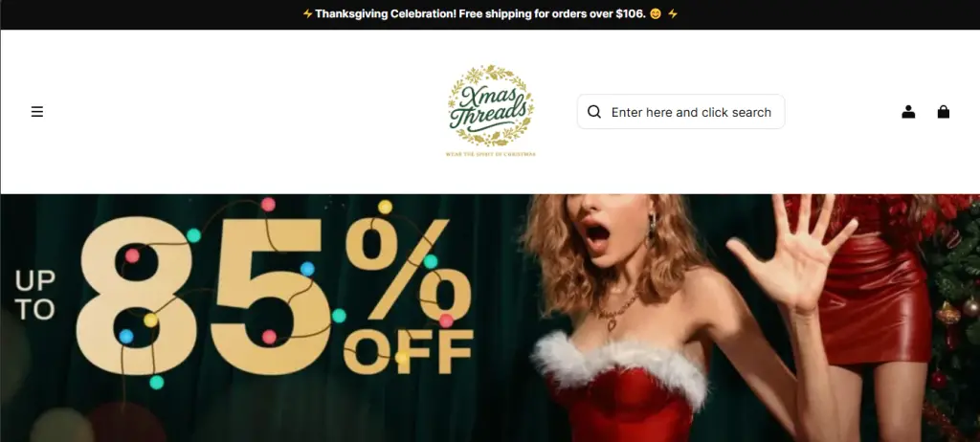
Task: Open the hamburger navigation menu
Action: pyautogui.click(x=37, y=112)
